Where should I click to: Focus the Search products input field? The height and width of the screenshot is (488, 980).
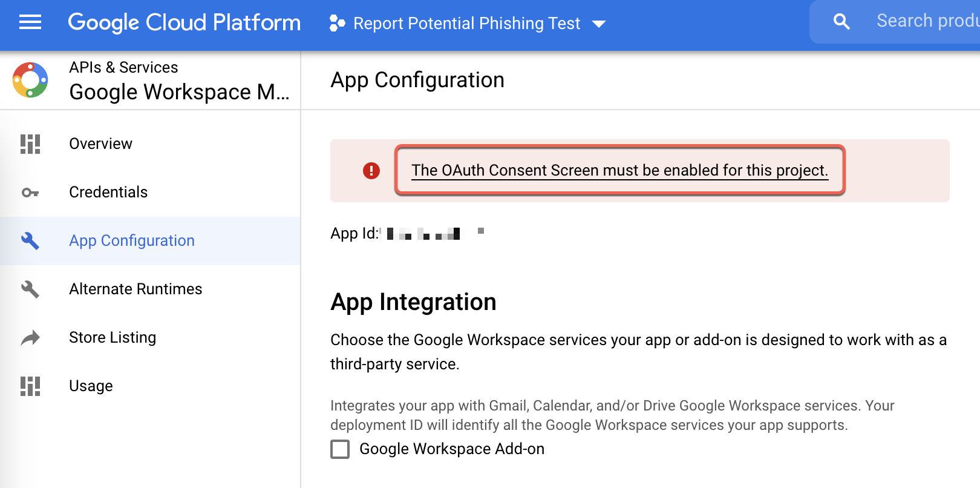click(x=927, y=21)
